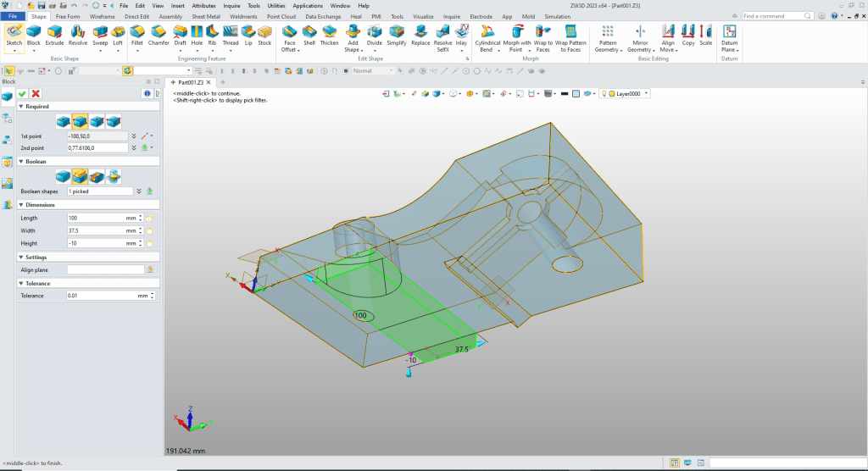Collapse the Tolerance section

(21, 283)
